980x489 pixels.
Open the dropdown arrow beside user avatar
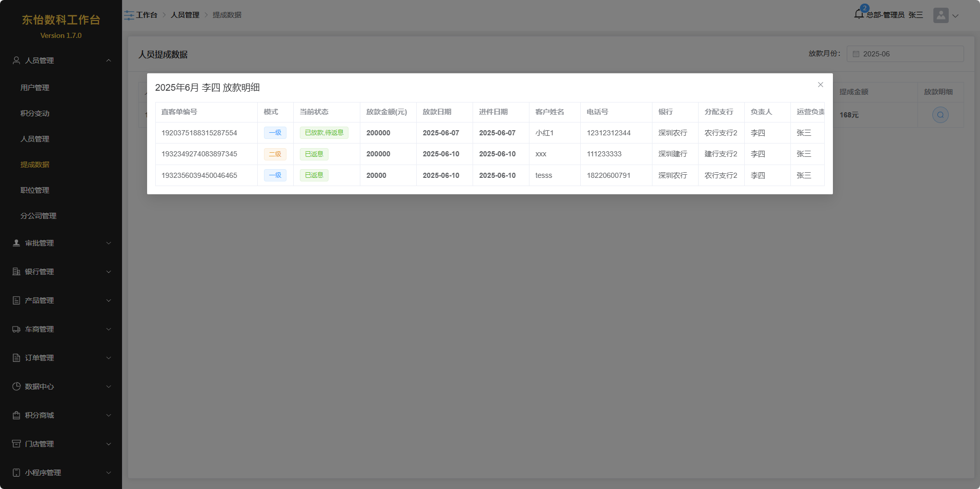(x=955, y=16)
